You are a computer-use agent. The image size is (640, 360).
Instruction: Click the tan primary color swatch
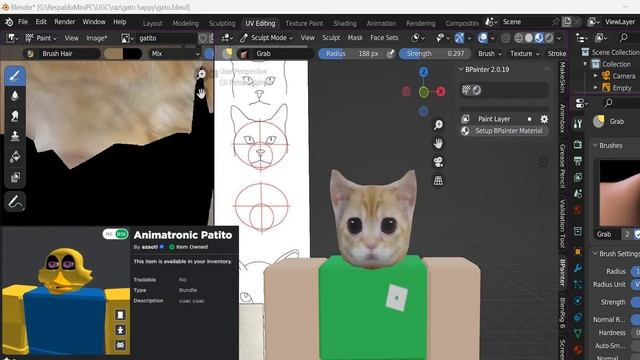pos(113,53)
